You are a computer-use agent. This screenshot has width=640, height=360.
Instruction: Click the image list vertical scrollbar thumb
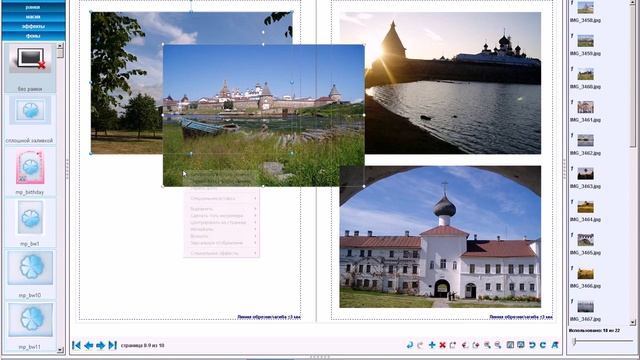[633, 76]
